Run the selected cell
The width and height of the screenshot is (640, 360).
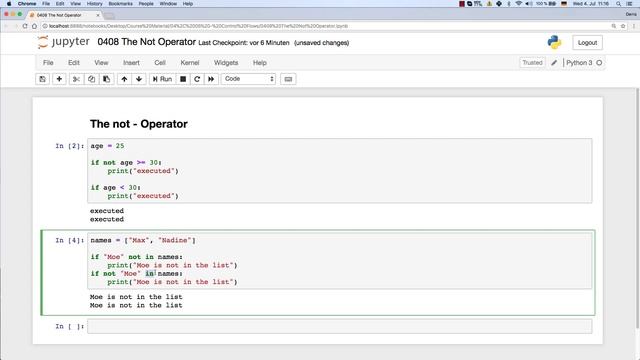162,79
